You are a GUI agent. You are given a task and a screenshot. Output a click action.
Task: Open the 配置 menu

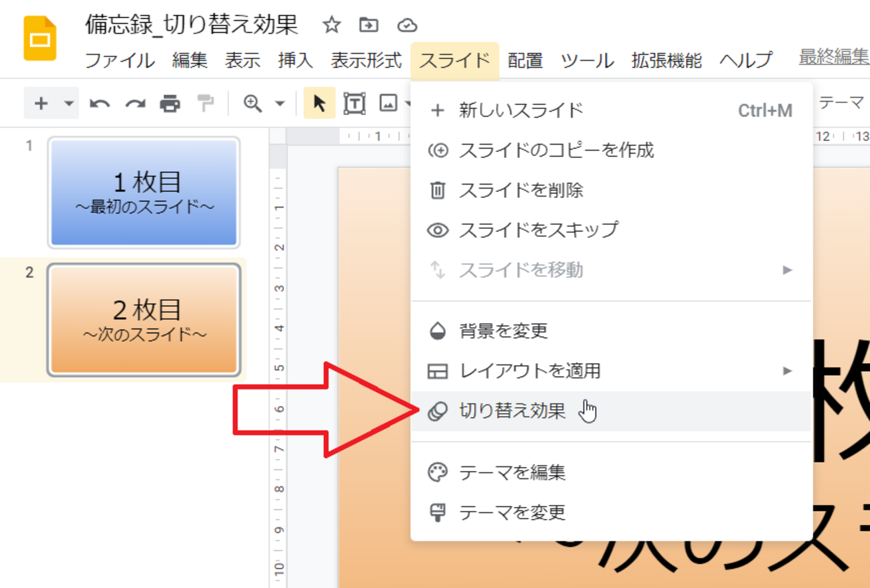[x=525, y=61]
